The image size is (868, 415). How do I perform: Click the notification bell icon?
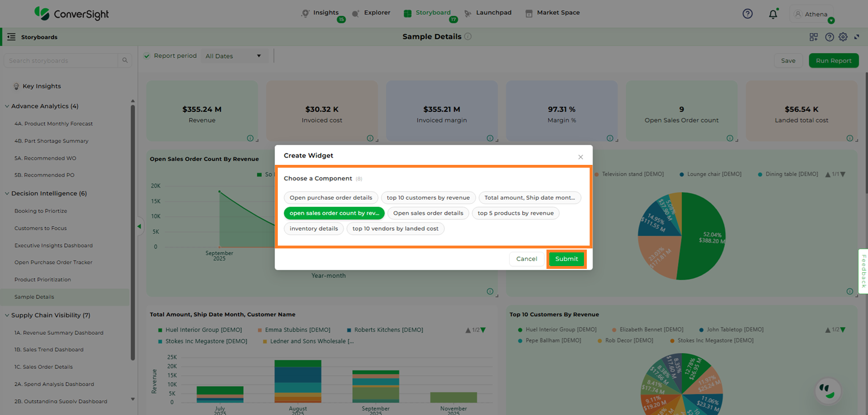click(773, 14)
